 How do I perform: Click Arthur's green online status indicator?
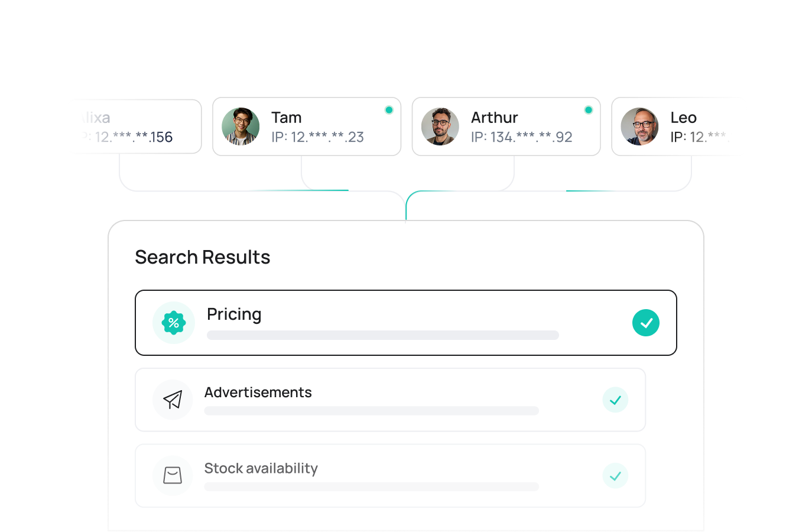(588, 110)
